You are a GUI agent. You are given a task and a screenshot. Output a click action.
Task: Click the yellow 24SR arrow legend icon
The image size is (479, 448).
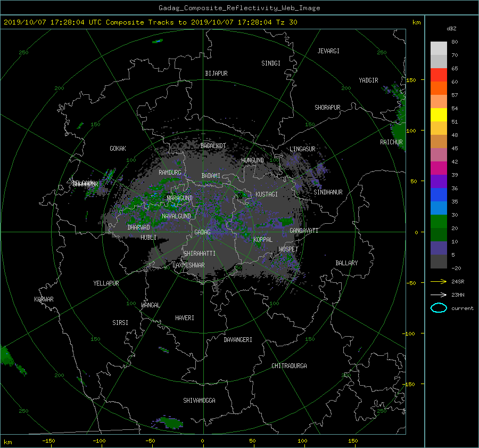click(439, 281)
